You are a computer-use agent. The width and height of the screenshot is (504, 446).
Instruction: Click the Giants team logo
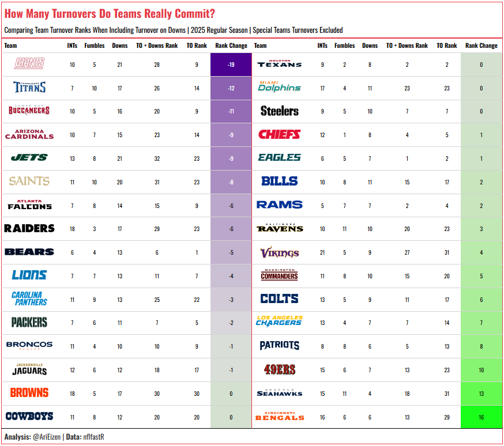click(x=29, y=63)
